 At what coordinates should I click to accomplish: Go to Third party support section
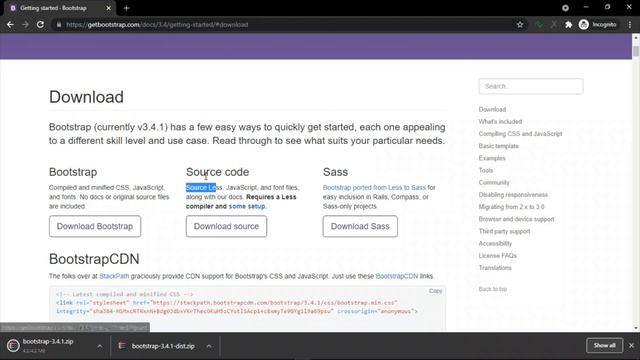[504, 231]
